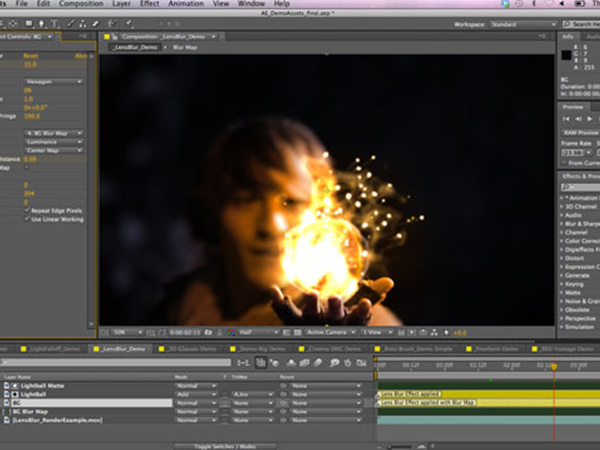Open the Center Map placement dropdown
Image resolution: width=600 pixels, height=450 pixels.
coord(54,150)
